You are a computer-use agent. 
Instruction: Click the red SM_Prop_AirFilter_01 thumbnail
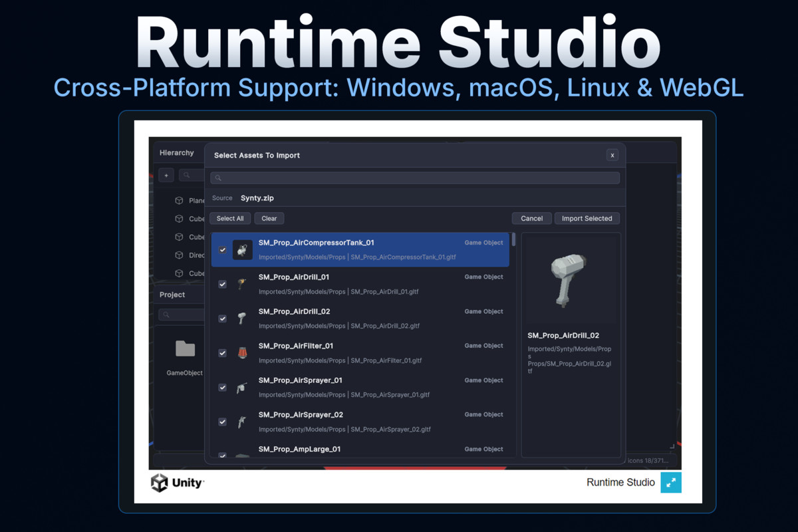coord(242,353)
